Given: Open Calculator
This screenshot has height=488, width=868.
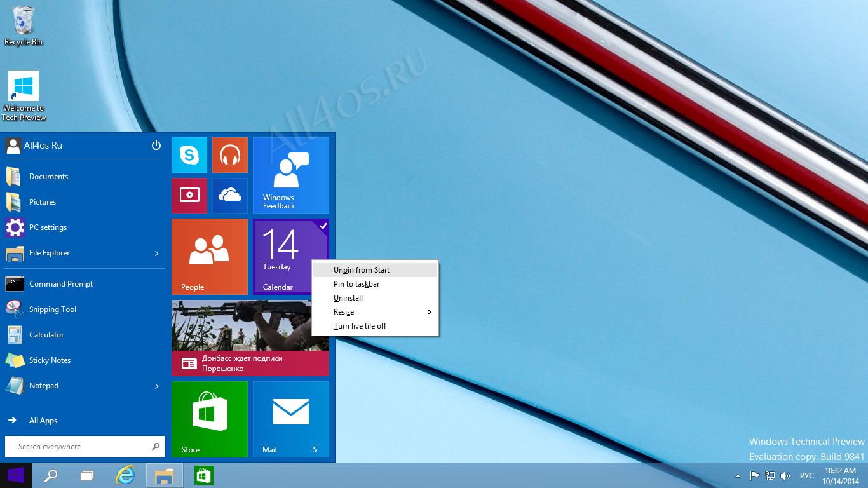Looking at the screenshot, I should pyautogui.click(x=85, y=335).
